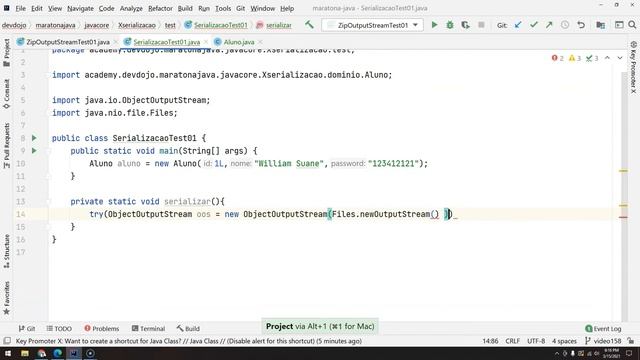Collapse the serializar method fold marker
The height and width of the screenshot is (360, 640).
pyautogui.click(x=49, y=202)
